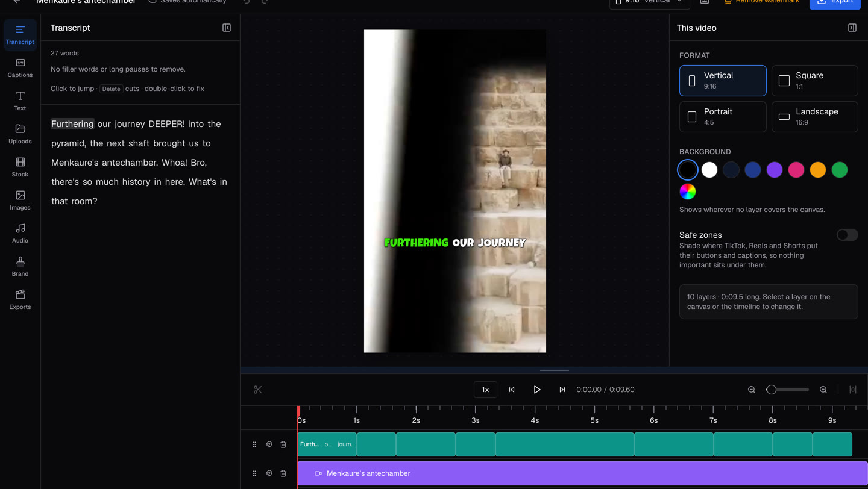Zoom out the timeline with the minus magnifier
This screenshot has width=868, height=489.
click(x=752, y=390)
